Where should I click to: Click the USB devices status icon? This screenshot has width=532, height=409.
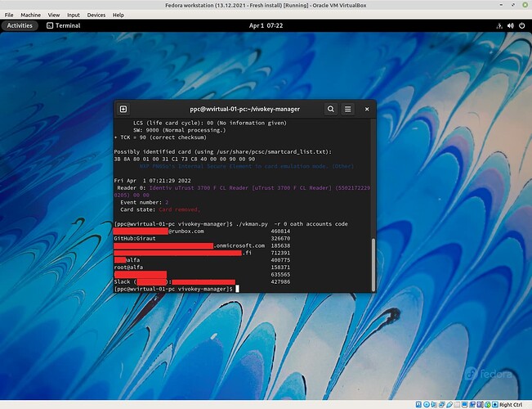[x=449, y=405]
